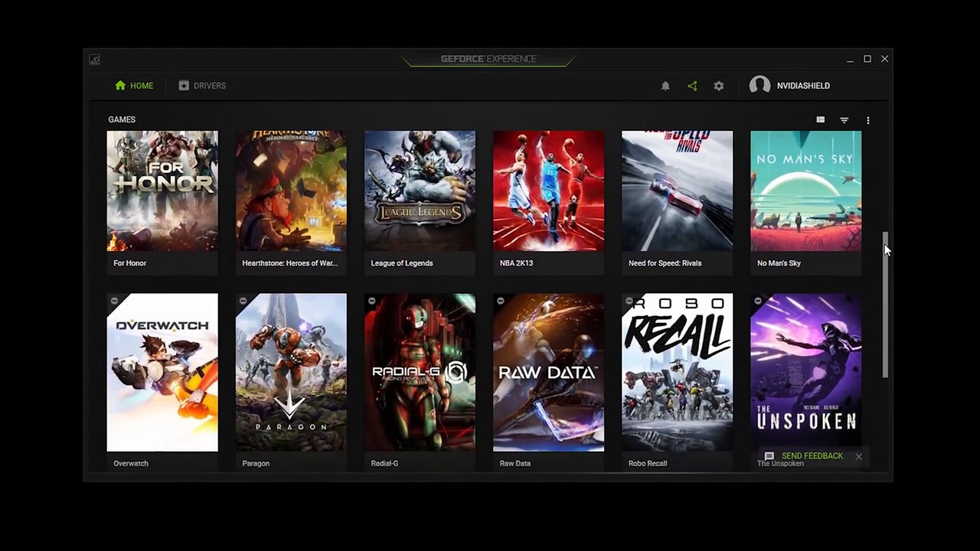Select the Robo Recall game cover
This screenshot has height=551, width=980.
(677, 373)
